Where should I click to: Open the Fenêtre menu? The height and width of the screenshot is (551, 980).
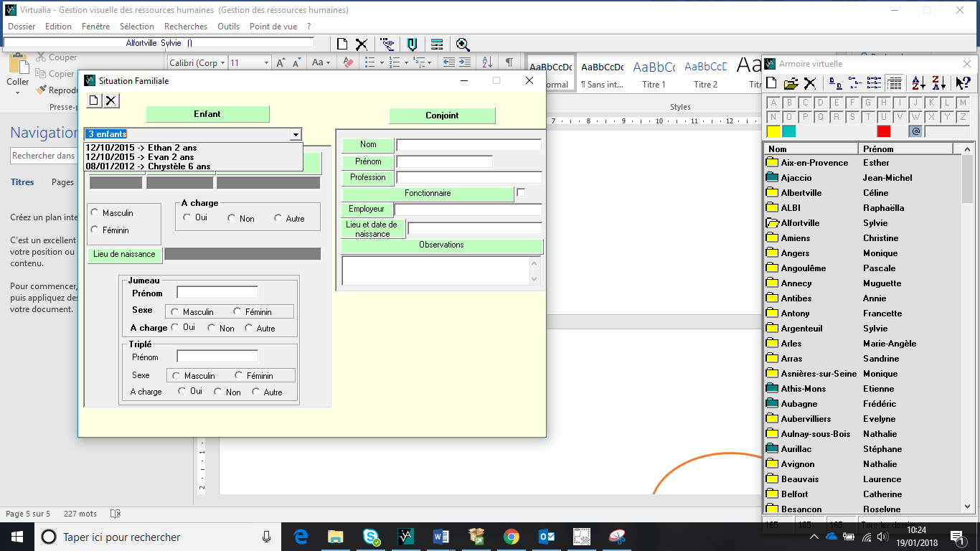96,27
